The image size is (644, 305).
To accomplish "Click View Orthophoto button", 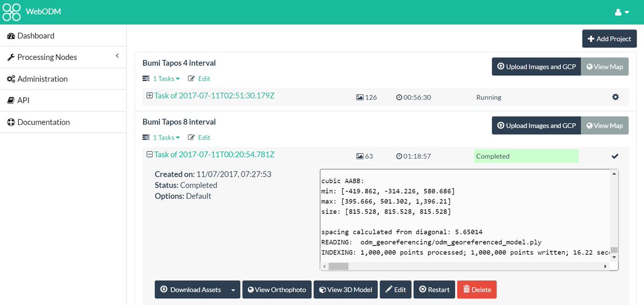I will click(277, 289).
